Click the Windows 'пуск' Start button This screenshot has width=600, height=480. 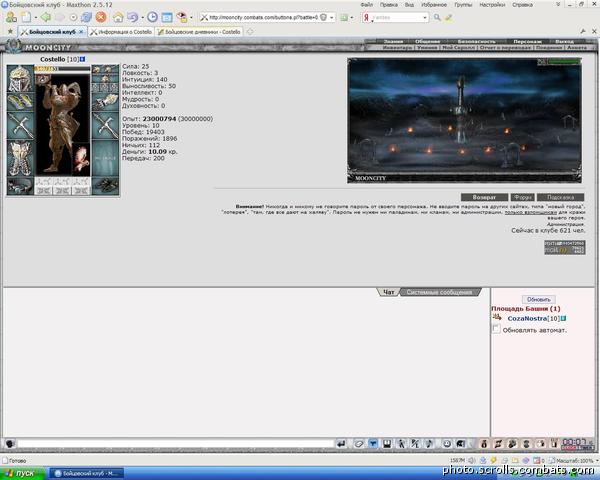click(x=23, y=473)
